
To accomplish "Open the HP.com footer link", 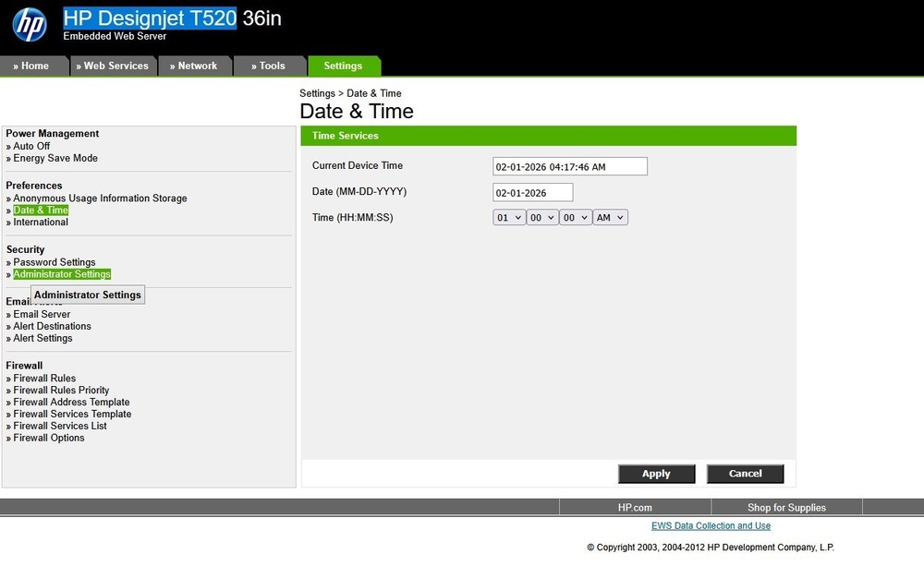I will point(635,508).
